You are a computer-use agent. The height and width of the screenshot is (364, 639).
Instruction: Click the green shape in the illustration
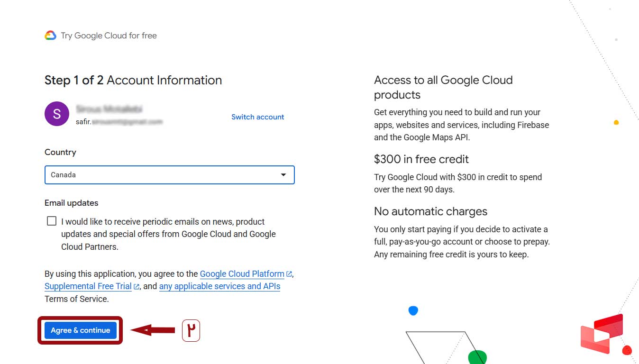click(477, 357)
